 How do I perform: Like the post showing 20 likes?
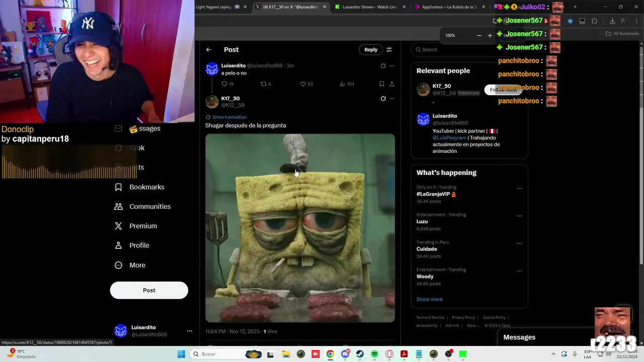[x=306, y=84]
